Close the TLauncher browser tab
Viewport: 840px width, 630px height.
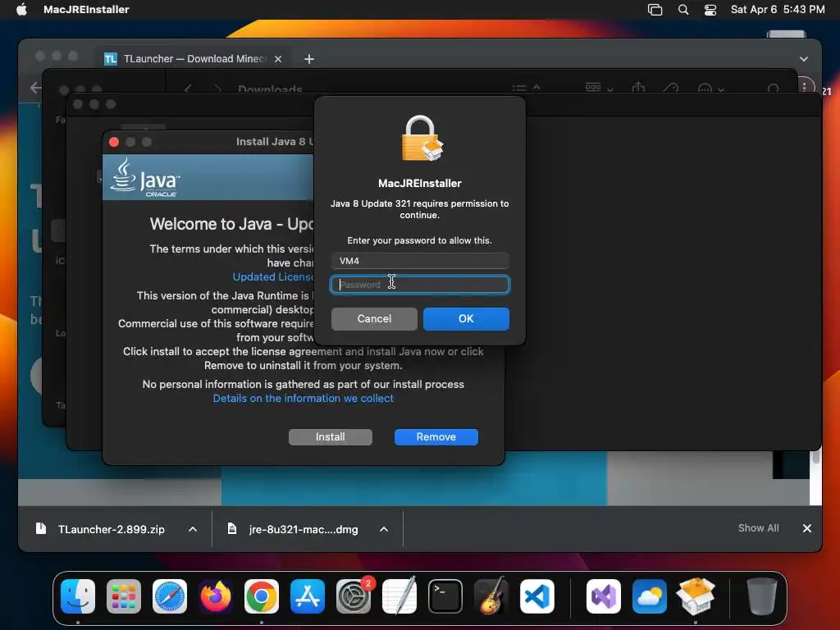[x=278, y=59]
